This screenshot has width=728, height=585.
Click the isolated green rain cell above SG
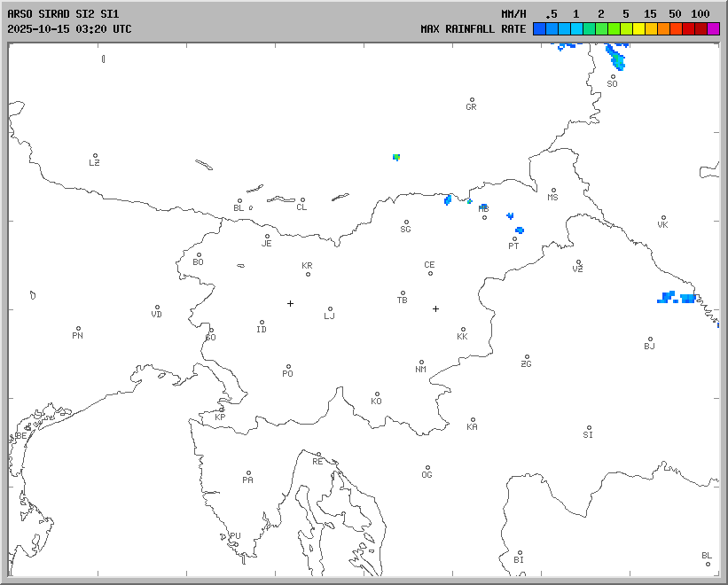coord(396,157)
